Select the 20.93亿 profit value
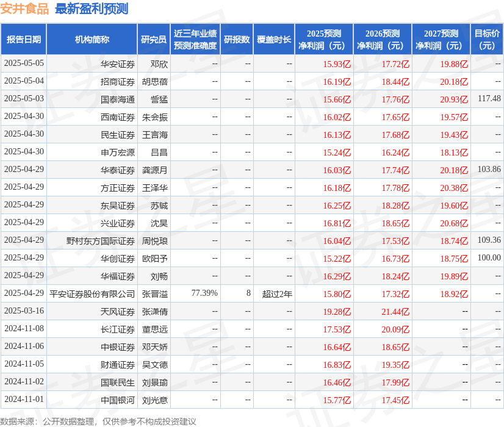Image resolution: width=504 pixels, height=427 pixels. (x=454, y=99)
